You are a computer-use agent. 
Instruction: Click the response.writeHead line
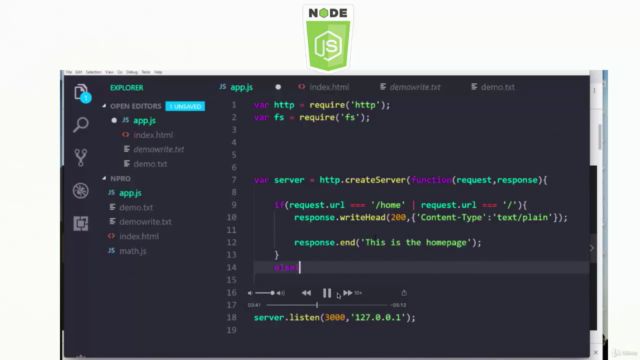(431, 218)
